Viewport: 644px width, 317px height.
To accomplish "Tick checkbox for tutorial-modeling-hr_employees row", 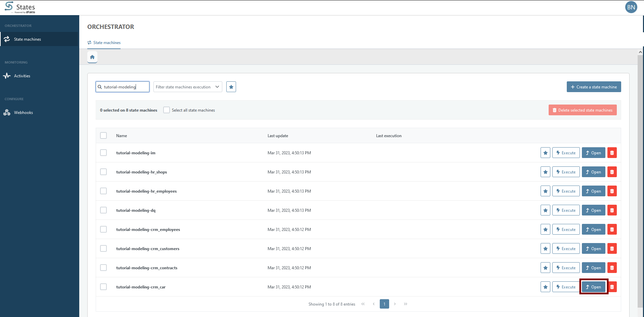I will point(103,191).
